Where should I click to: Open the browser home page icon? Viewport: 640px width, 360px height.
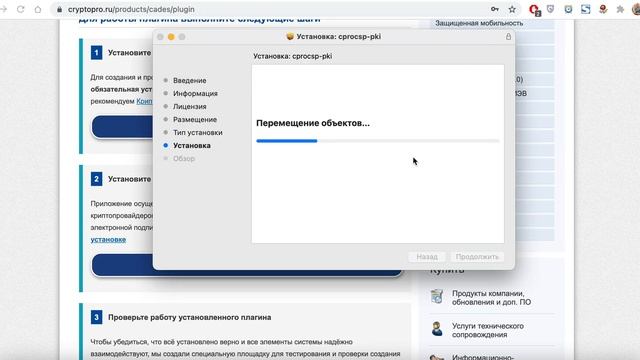click(x=38, y=9)
